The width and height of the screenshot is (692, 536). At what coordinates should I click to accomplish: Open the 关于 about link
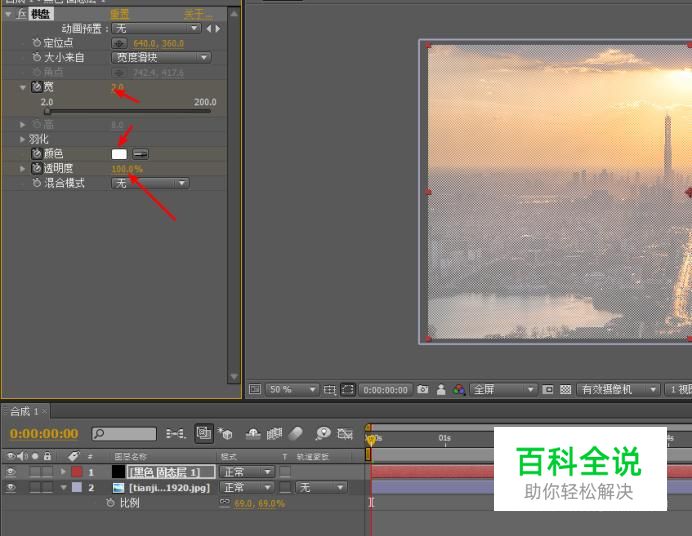coord(198,14)
